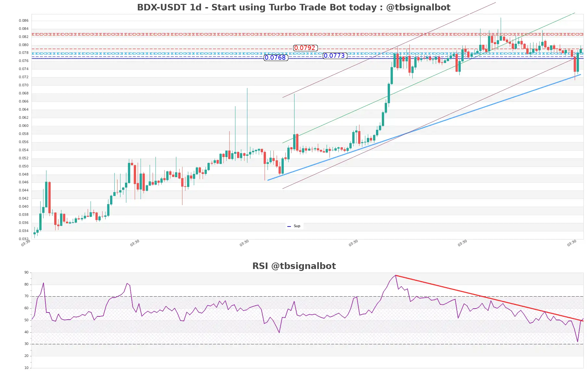Click the RSI axis label 60
This screenshot has width=588, height=392.
click(x=26, y=308)
